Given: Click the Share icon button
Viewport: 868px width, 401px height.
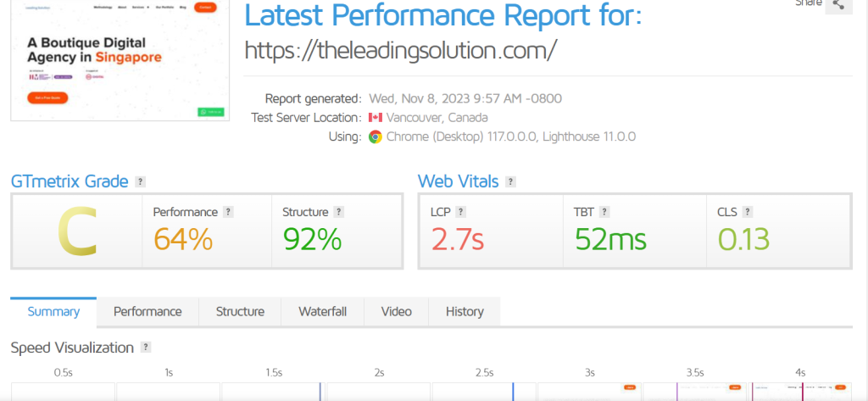Looking at the screenshot, I should (x=838, y=5).
